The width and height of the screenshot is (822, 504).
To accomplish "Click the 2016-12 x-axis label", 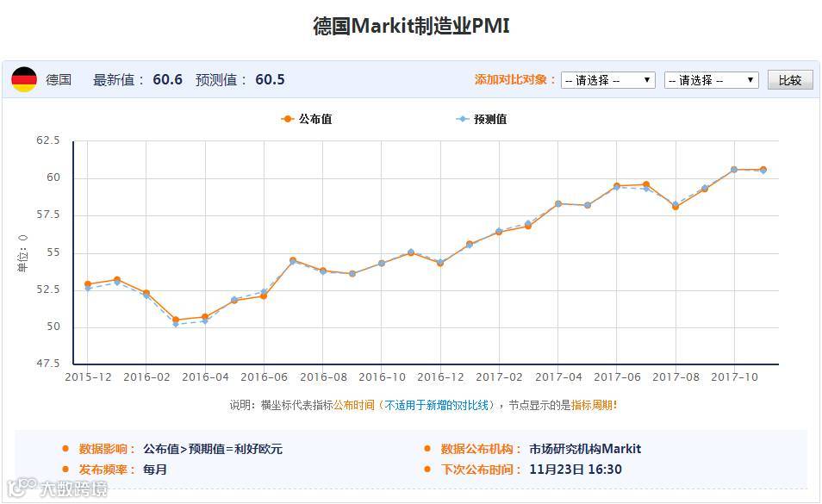I will (440, 377).
